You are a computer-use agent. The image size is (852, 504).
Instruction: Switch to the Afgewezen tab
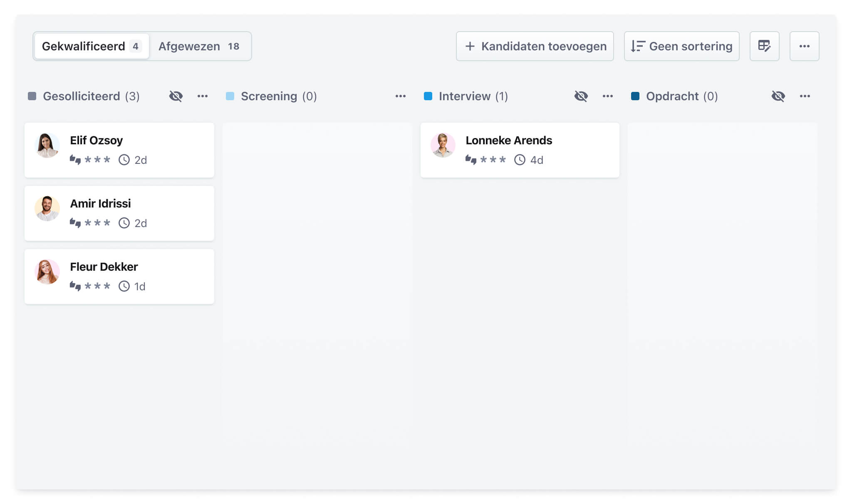(x=199, y=46)
